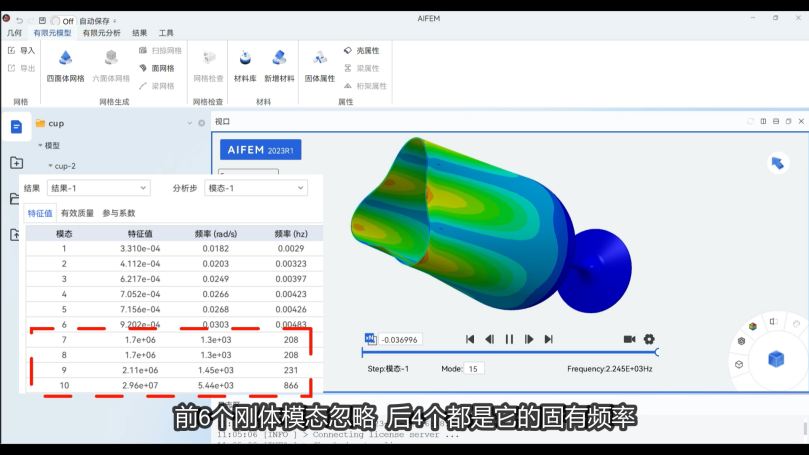Collapse the 模型 tree node

(x=40, y=145)
